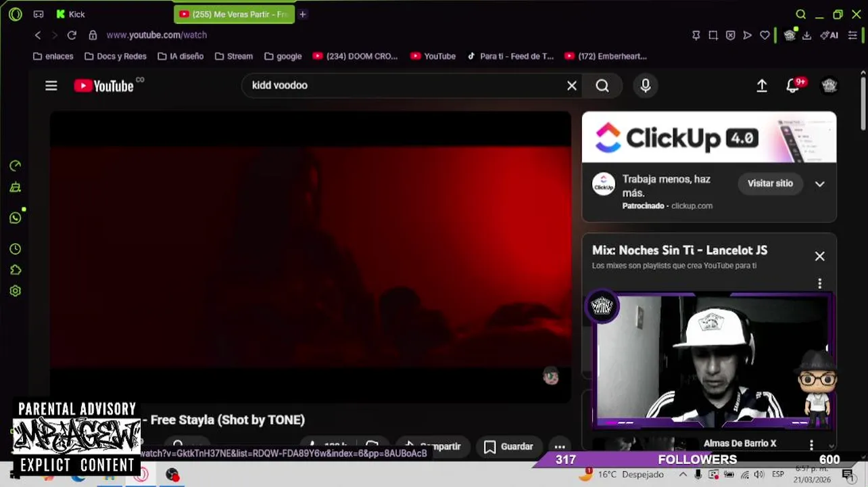Open the Docs y Redes bookmarks folder

tap(115, 56)
